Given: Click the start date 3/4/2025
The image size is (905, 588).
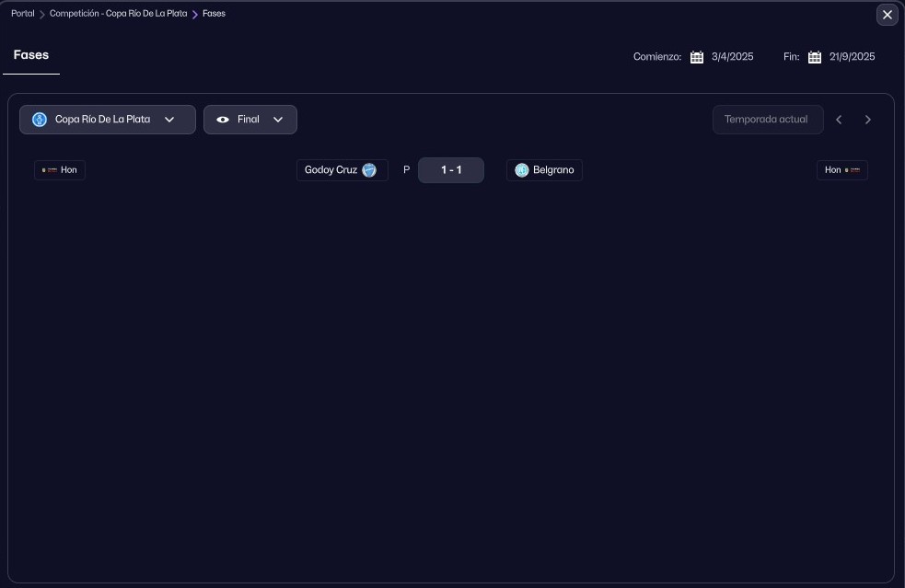Looking at the screenshot, I should click(x=732, y=57).
